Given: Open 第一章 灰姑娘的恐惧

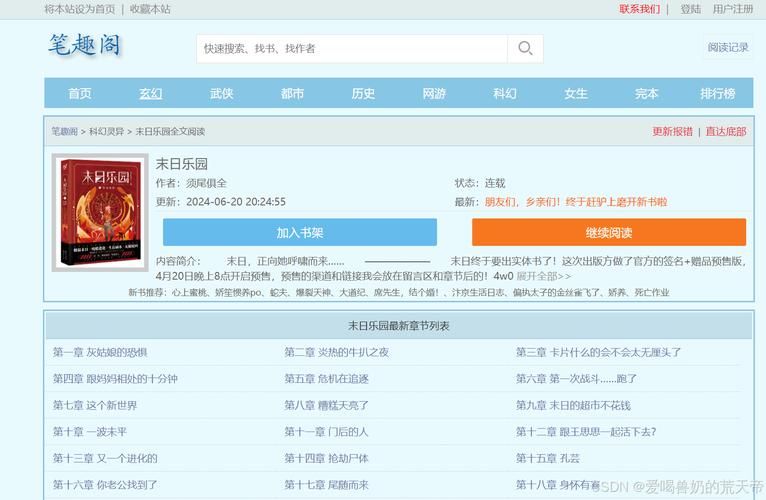Looking at the screenshot, I should tap(100, 352).
